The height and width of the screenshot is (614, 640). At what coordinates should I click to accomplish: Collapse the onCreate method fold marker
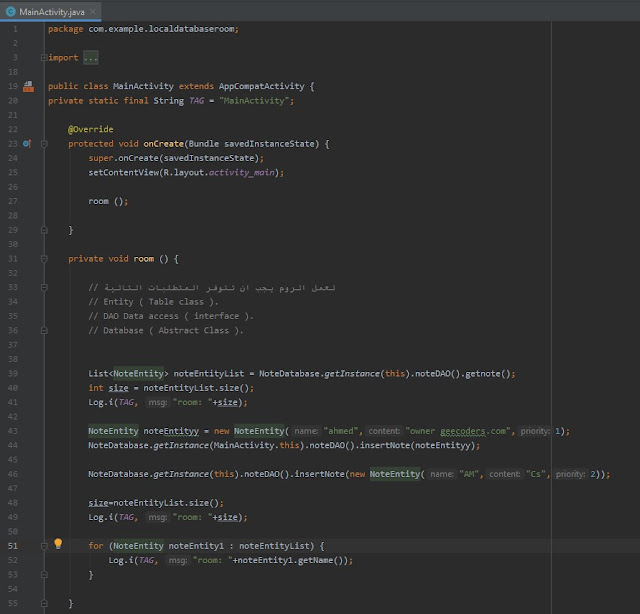tap(42, 144)
